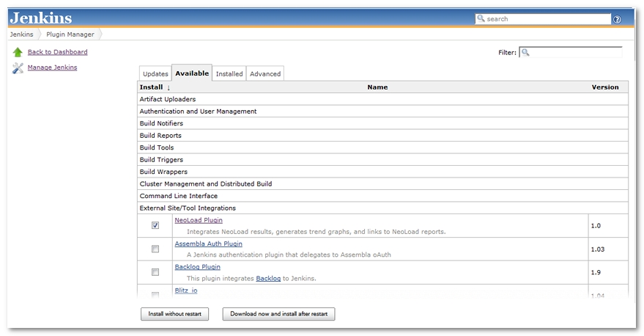Follow the Backlog link in description

(x=268, y=279)
